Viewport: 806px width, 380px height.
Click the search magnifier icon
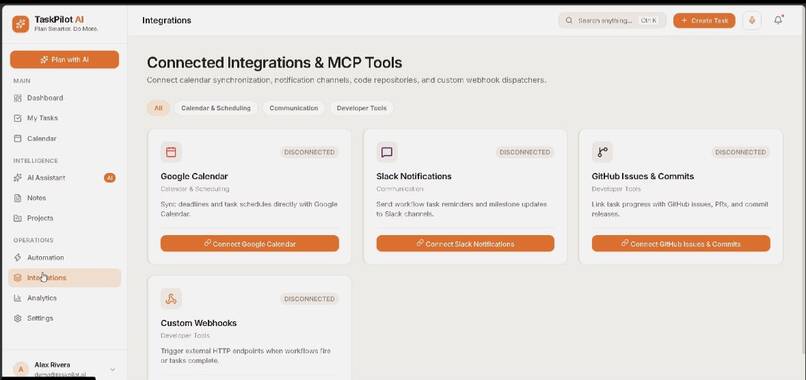click(x=569, y=21)
